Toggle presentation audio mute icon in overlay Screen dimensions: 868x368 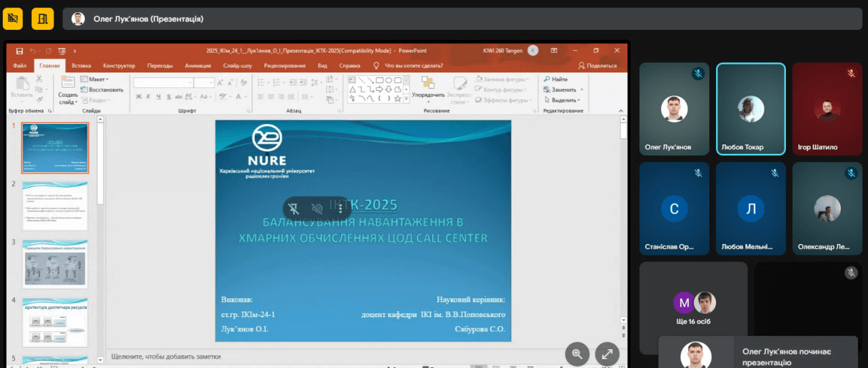(x=317, y=209)
